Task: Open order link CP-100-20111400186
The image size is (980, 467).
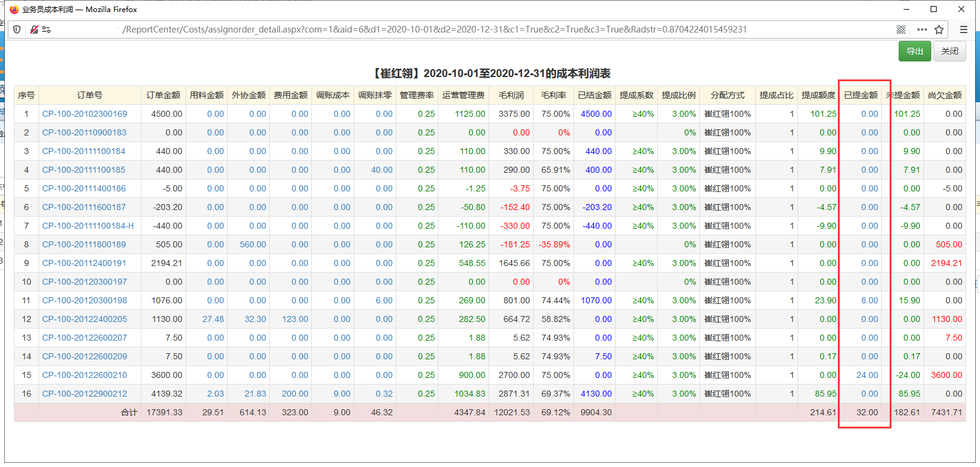Action: 84,188
